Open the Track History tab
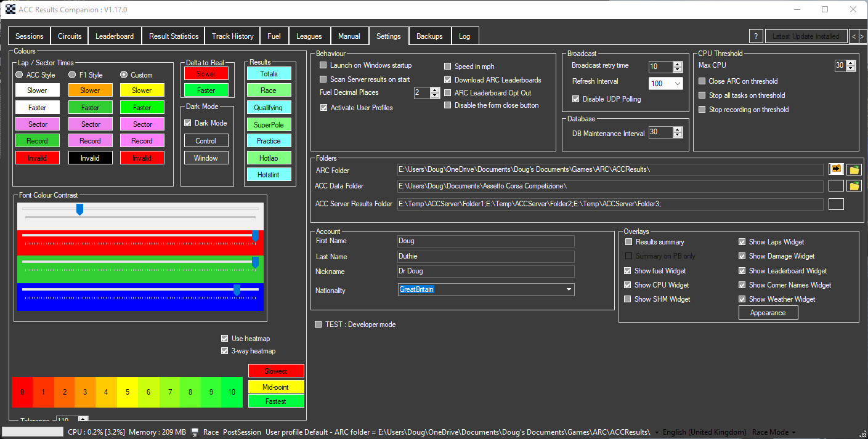The image size is (868, 439). tap(232, 36)
